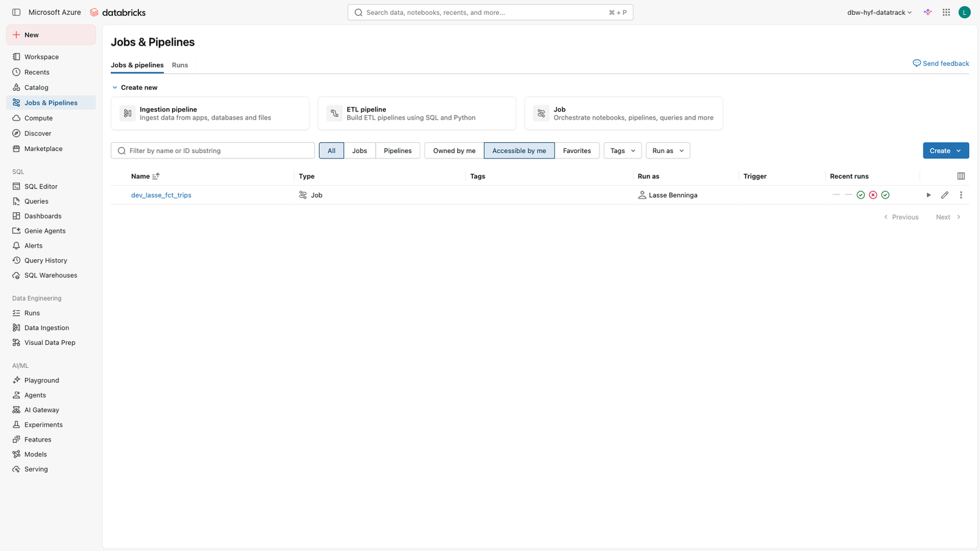Viewport: 980px width, 551px height.
Task: Click the Alerts bell icon
Action: coord(16,246)
